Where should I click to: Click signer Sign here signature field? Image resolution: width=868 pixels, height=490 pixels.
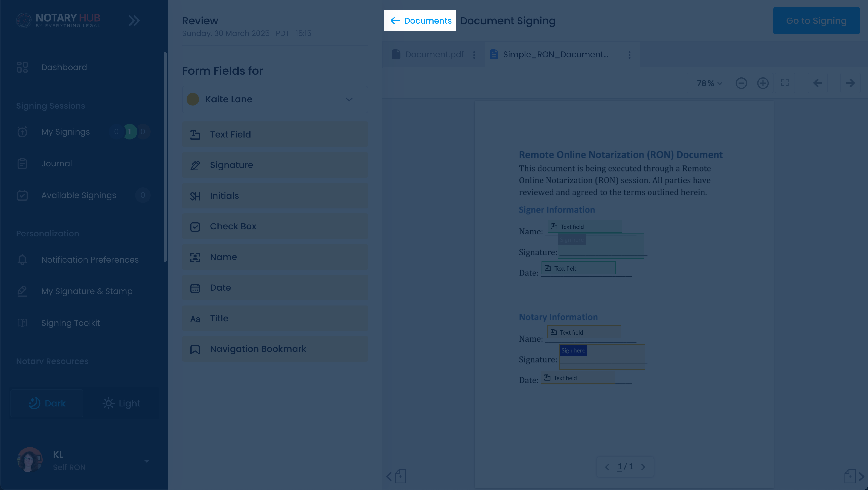coord(601,246)
